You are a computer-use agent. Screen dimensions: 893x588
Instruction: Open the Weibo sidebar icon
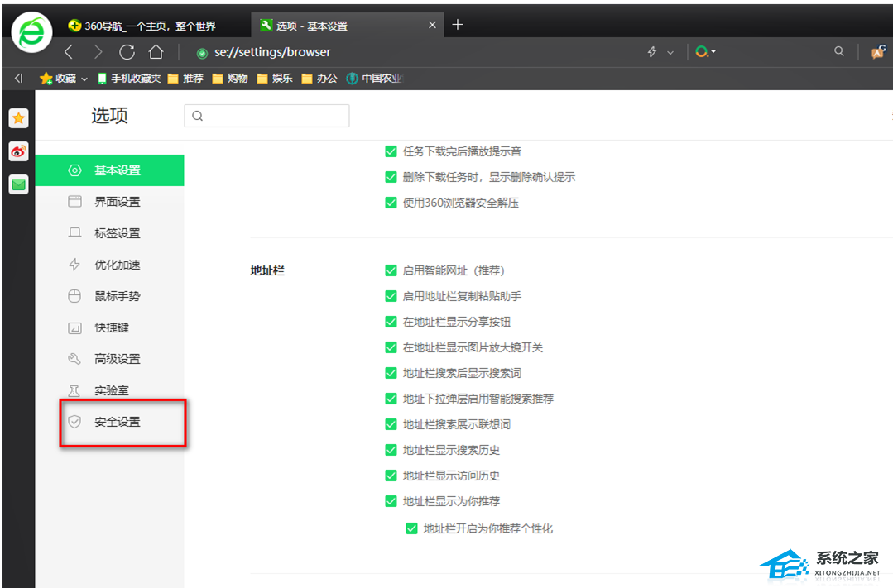tap(18, 151)
